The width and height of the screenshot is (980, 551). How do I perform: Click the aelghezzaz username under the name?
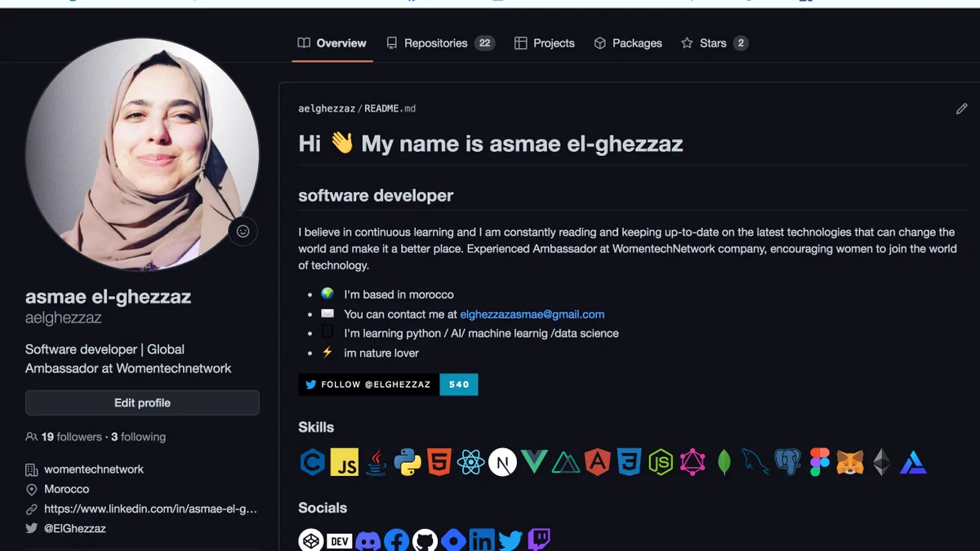click(x=64, y=318)
